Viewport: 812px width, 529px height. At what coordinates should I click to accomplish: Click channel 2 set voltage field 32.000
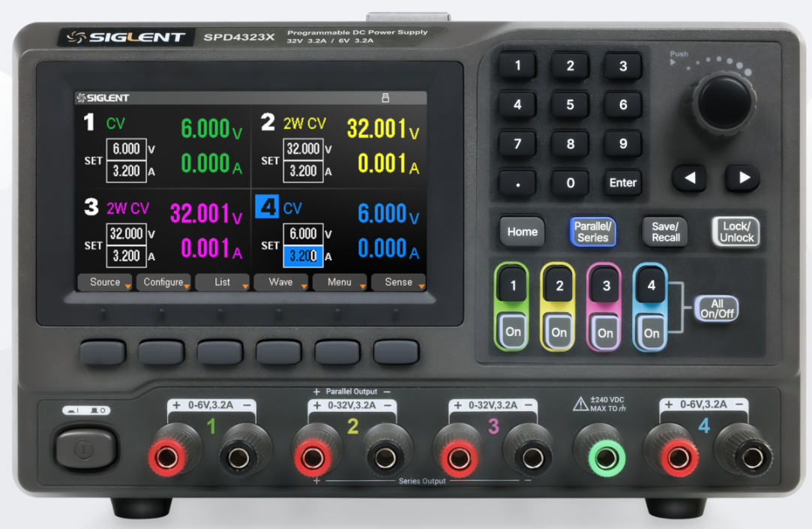point(304,149)
